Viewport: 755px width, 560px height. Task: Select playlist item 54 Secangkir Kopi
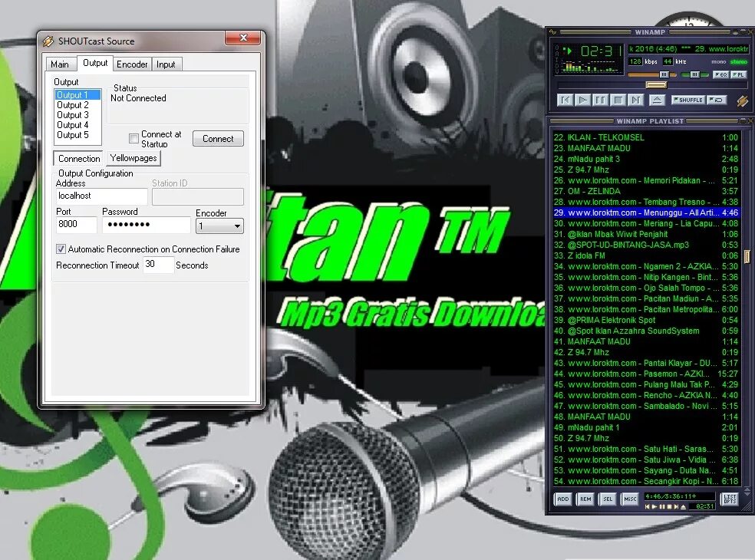646,481
